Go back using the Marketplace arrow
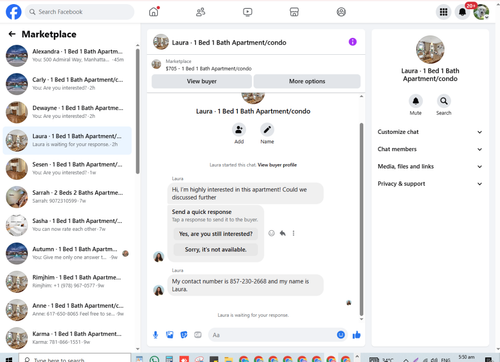The image size is (500, 362). (x=12, y=34)
